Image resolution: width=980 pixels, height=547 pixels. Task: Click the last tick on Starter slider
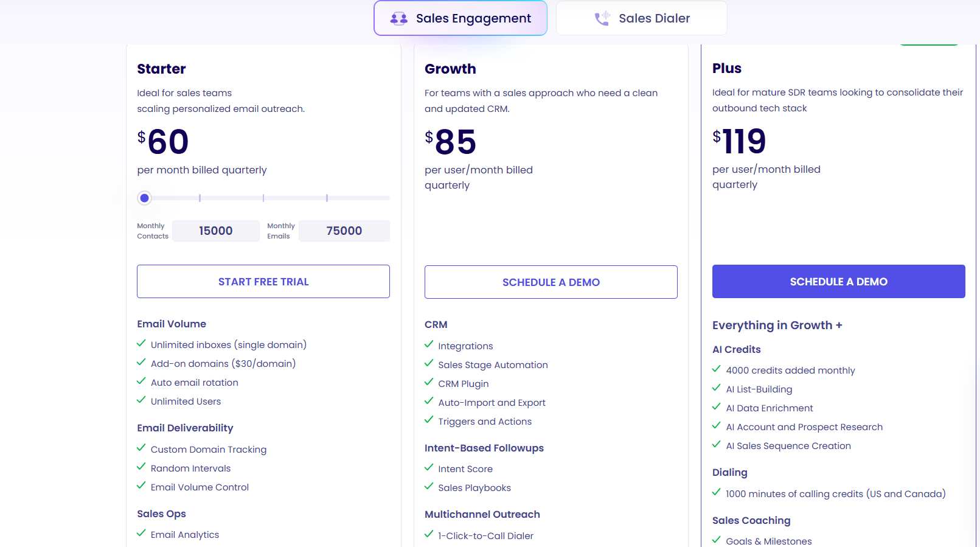click(x=327, y=198)
